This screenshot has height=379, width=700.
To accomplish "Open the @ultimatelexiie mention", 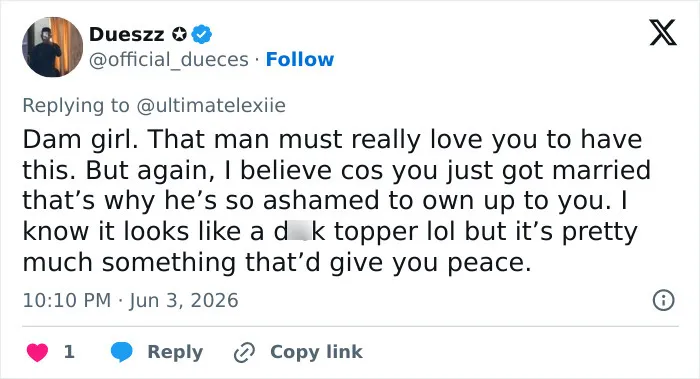I will tap(211, 105).
